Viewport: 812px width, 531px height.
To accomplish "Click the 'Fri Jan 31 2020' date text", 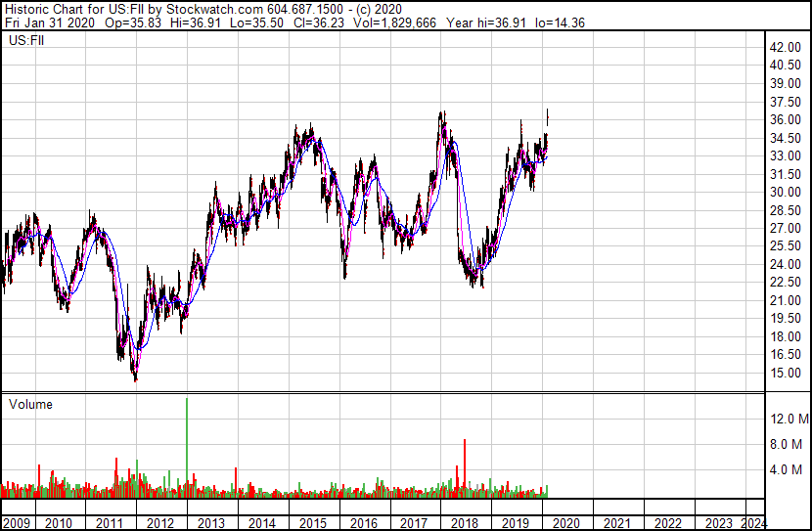I will (x=50, y=22).
